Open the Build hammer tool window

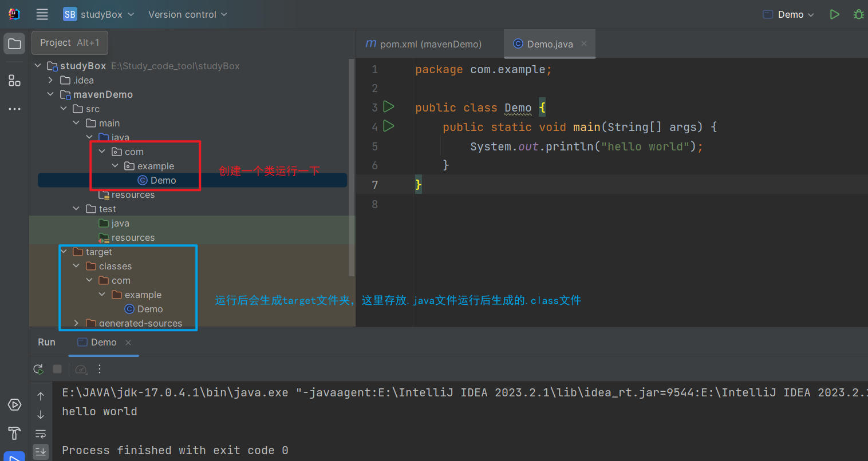coord(14,433)
